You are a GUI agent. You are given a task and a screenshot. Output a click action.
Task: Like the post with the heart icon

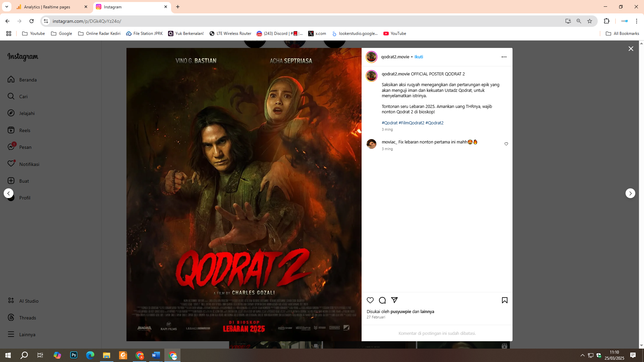tap(370, 300)
